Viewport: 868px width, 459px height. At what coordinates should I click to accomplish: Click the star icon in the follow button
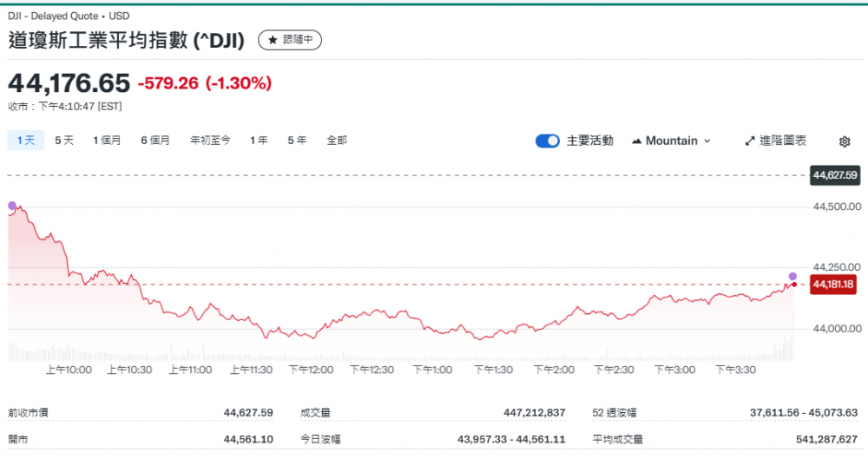[x=273, y=40]
